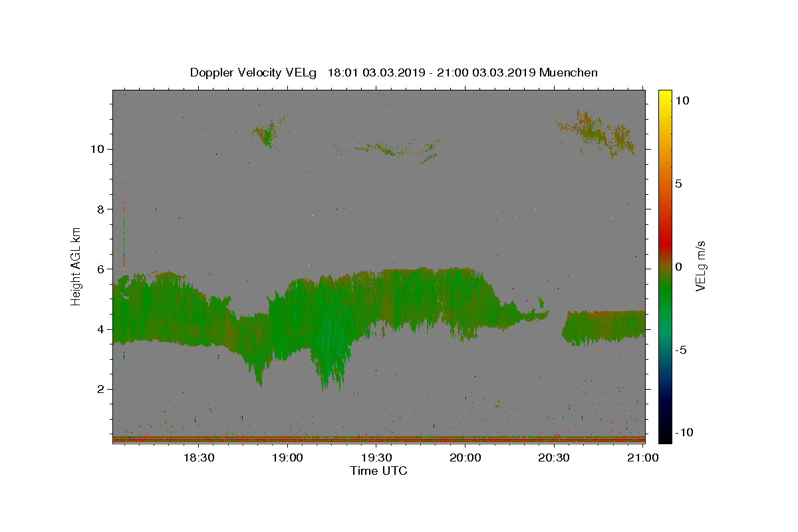
Task: Click the height tick label 10
Action: pos(98,149)
